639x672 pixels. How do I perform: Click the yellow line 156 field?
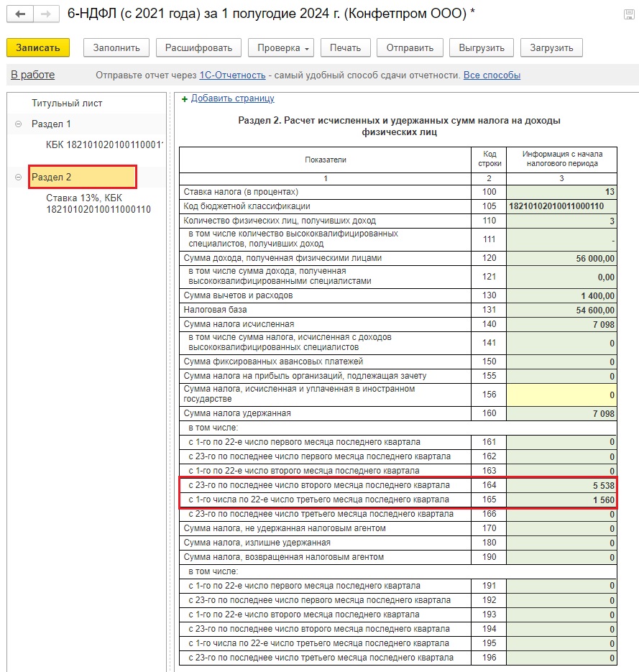point(561,395)
